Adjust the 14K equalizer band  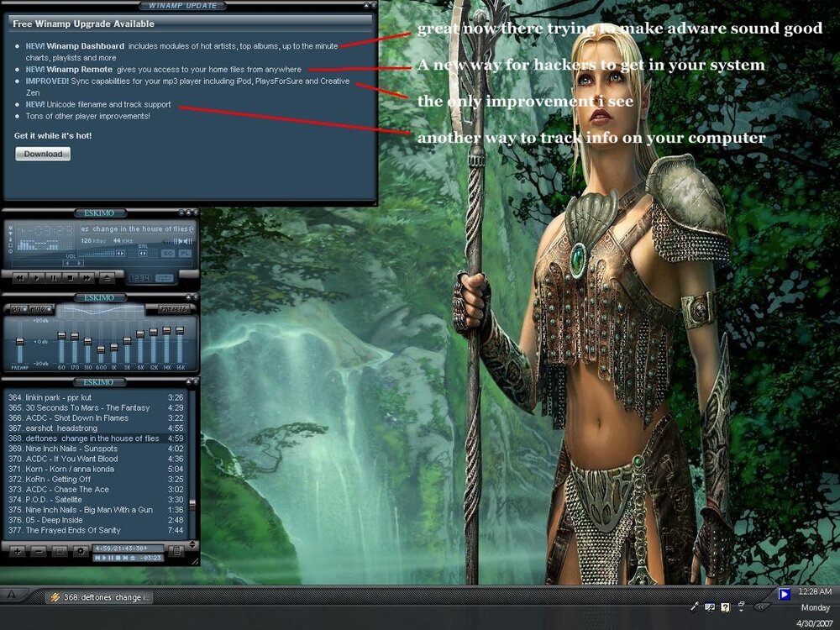tap(166, 331)
